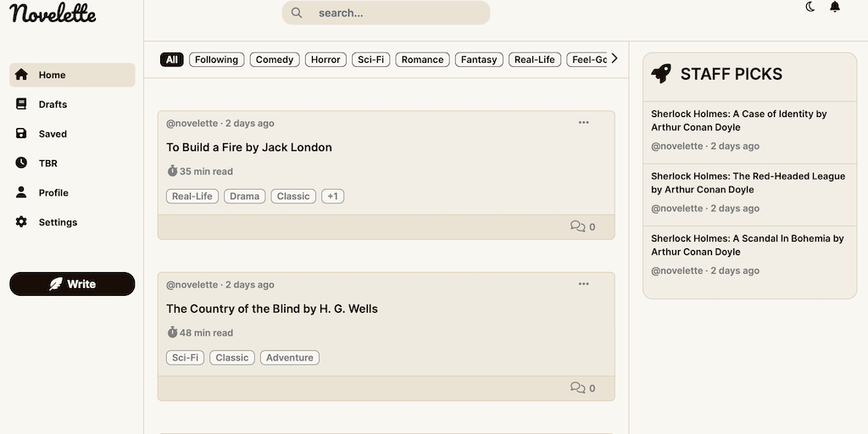Open the Saved floppy disk icon
The image size is (868, 434).
[x=21, y=134]
